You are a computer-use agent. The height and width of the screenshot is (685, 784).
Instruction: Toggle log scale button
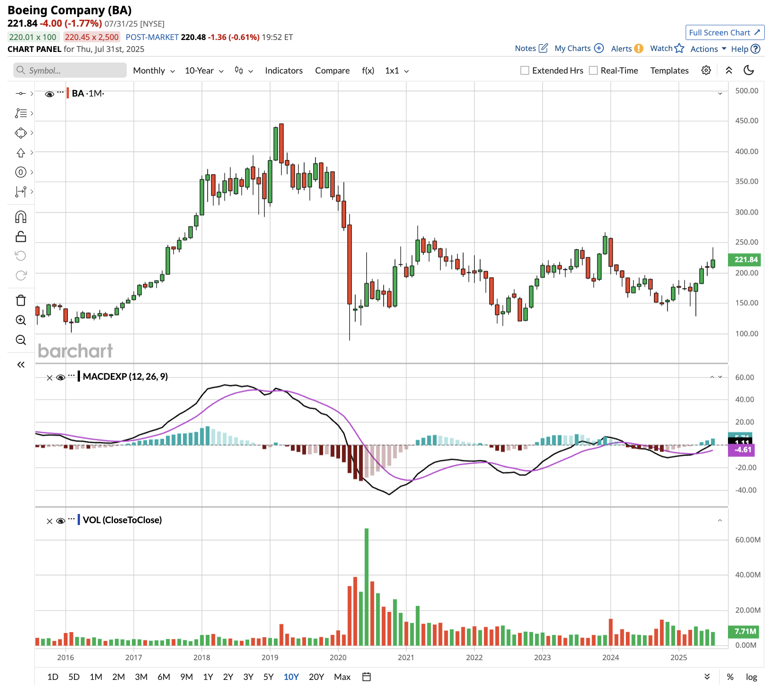pyautogui.click(x=751, y=677)
